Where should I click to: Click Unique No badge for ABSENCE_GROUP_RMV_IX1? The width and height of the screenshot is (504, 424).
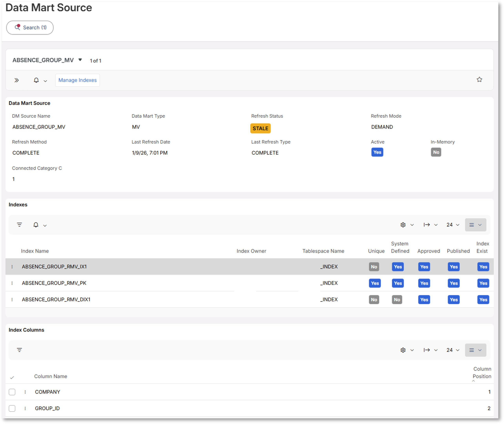tap(374, 267)
